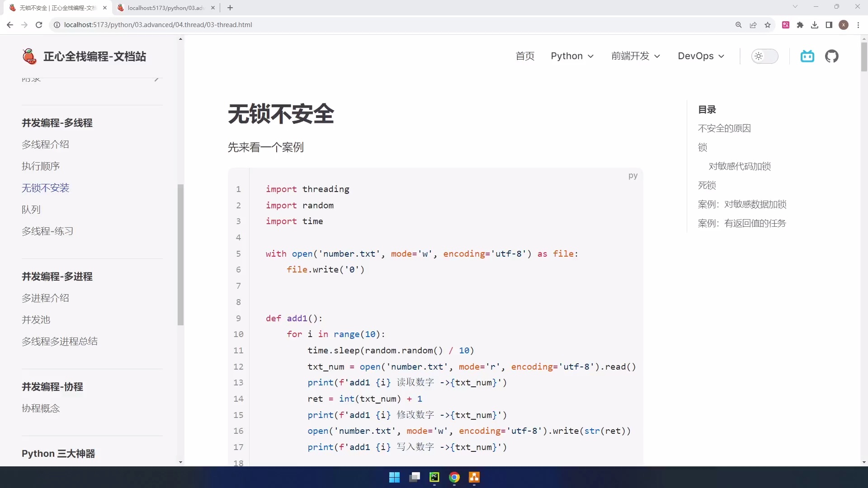The image size is (868, 488).
Task: Toggle dark mode appearance switch
Action: pos(764,56)
